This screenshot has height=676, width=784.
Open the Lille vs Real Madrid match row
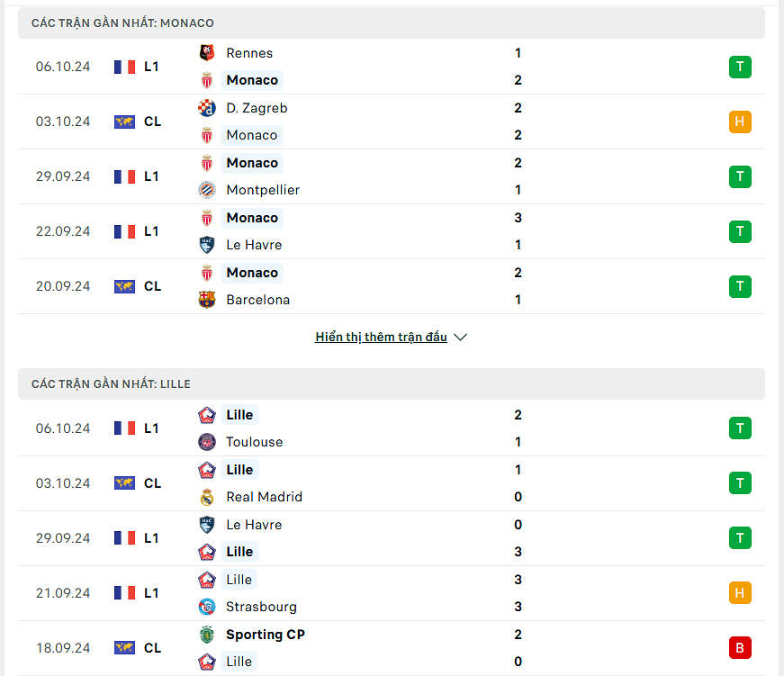point(392,483)
